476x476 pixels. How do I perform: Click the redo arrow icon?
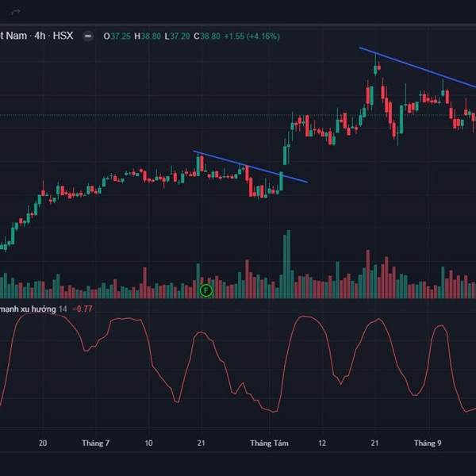[x=16, y=12]
